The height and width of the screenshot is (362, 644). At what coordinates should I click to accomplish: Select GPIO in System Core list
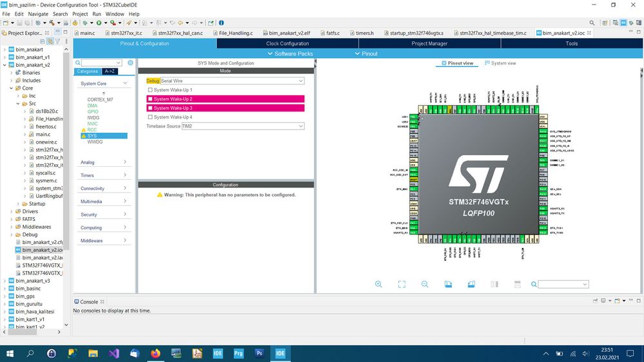pyautogui.click(x=93, y=111)
